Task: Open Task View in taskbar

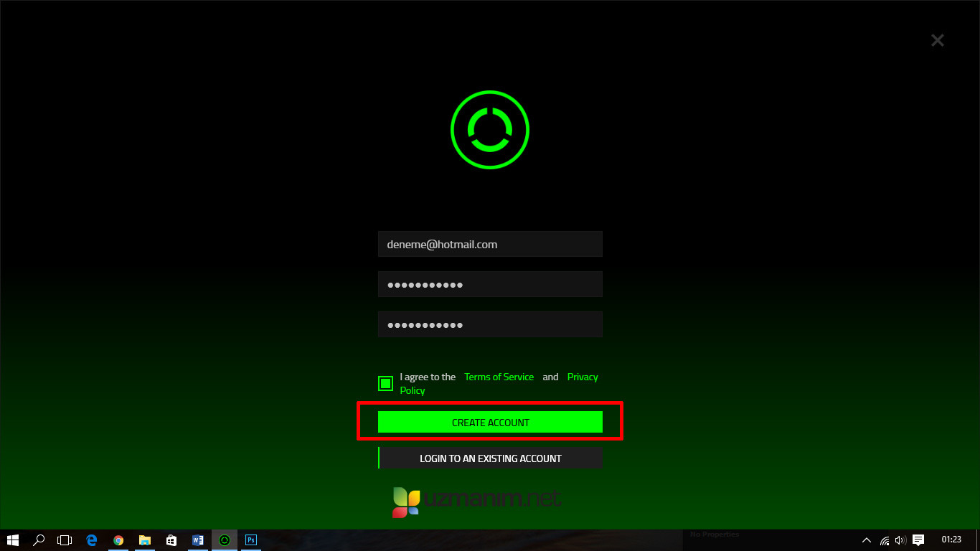Action: [x=65, y=540]
